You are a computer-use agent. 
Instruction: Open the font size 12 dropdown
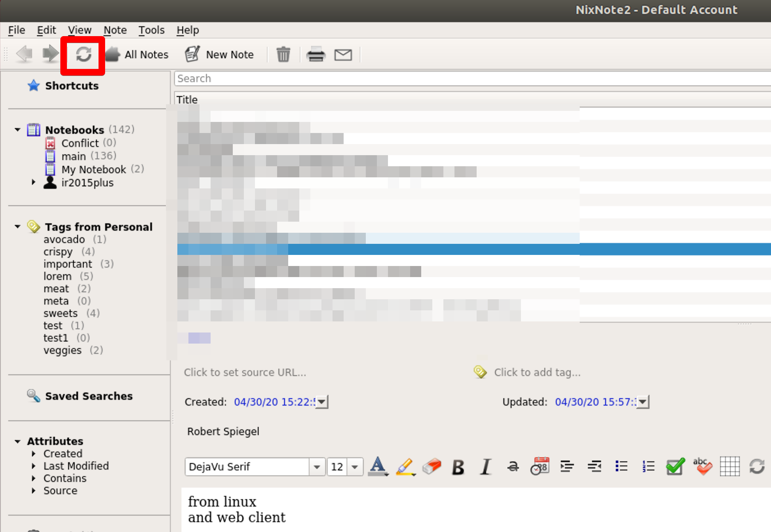click(x=355, y=467)
